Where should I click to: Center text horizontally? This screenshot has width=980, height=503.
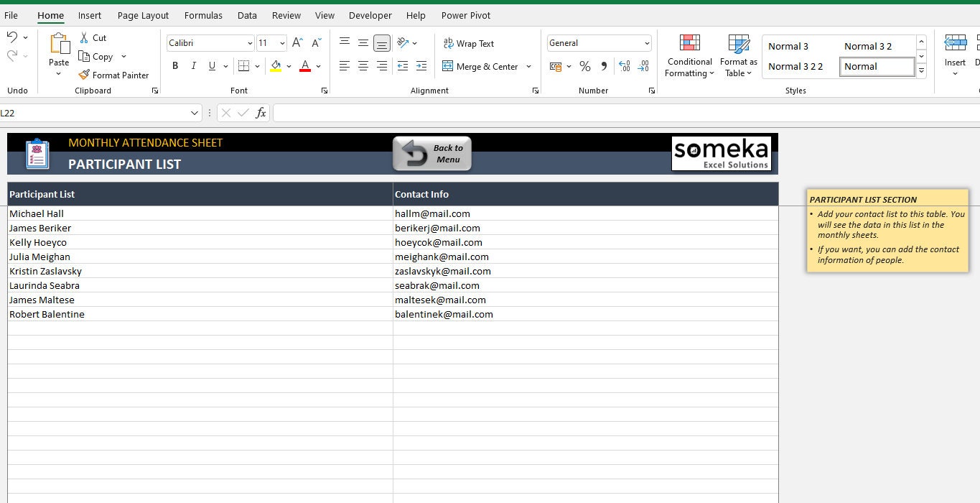[363, 66]
